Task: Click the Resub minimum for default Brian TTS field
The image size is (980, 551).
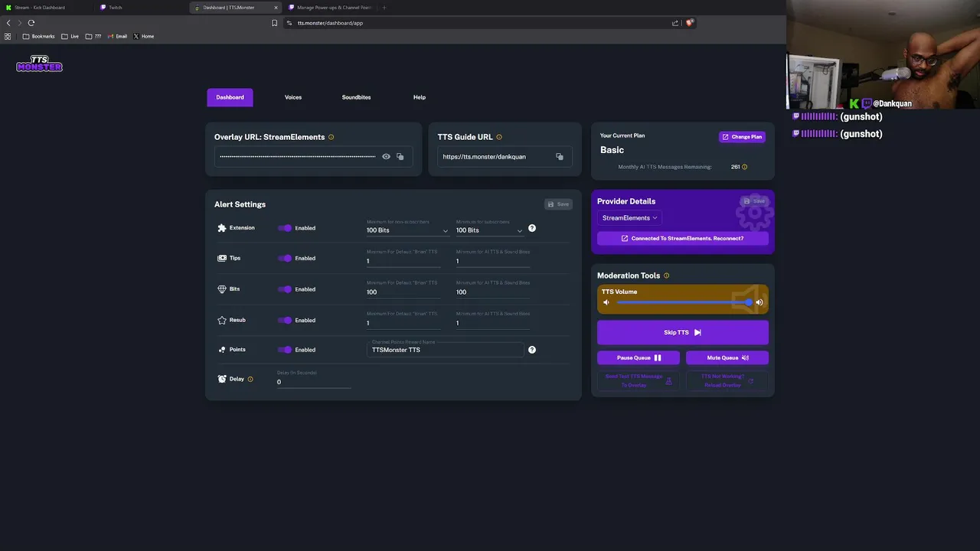Action: pos(403,323)
